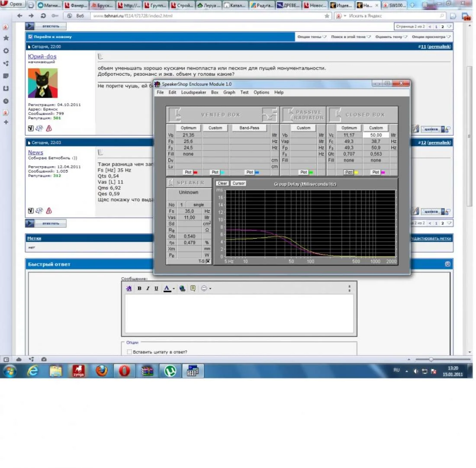Toggle italic formatting in reply editor

coord(148,288)
